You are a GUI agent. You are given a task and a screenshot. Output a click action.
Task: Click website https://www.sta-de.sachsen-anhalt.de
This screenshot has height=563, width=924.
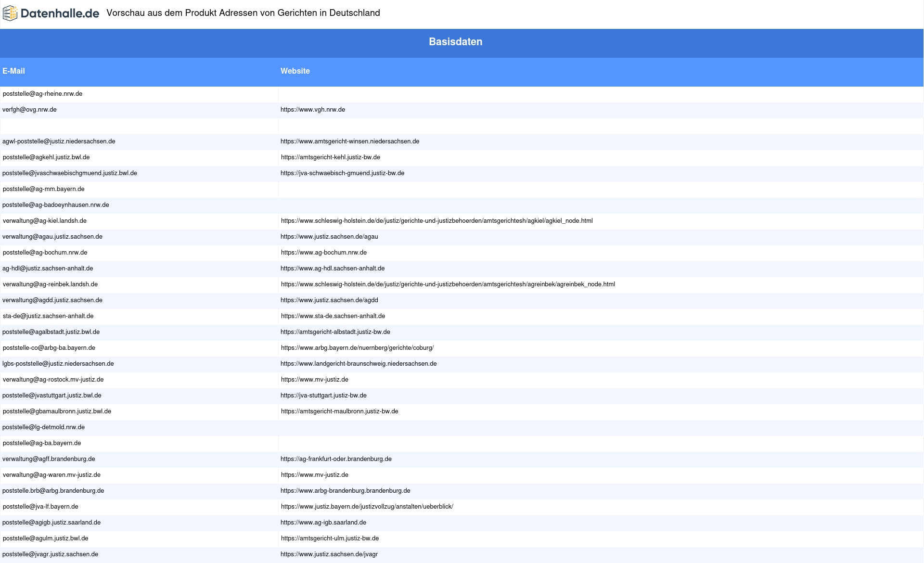point(333,316)
